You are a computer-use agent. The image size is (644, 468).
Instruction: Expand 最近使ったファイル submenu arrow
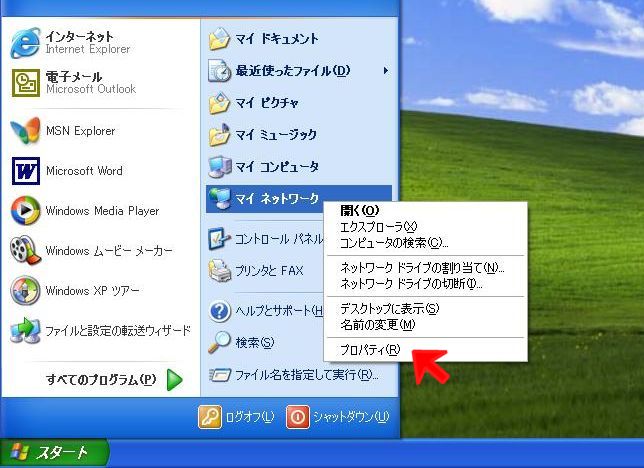coord(385,71)
